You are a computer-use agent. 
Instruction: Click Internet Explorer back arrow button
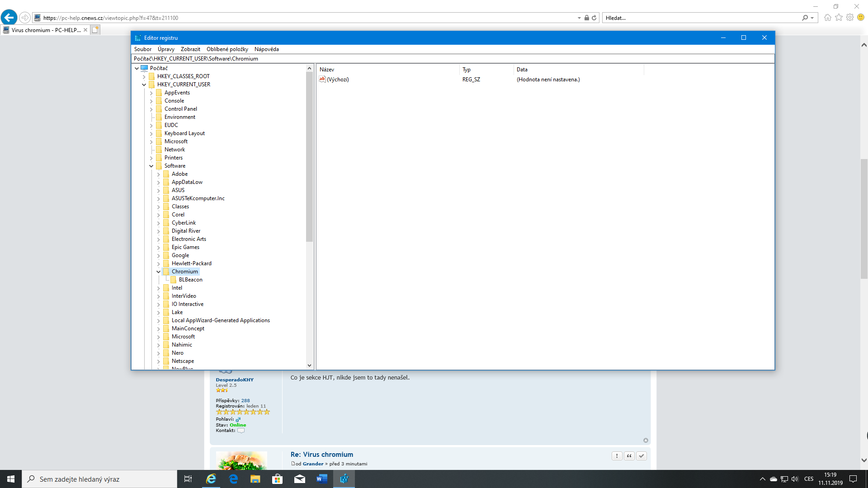9,18
